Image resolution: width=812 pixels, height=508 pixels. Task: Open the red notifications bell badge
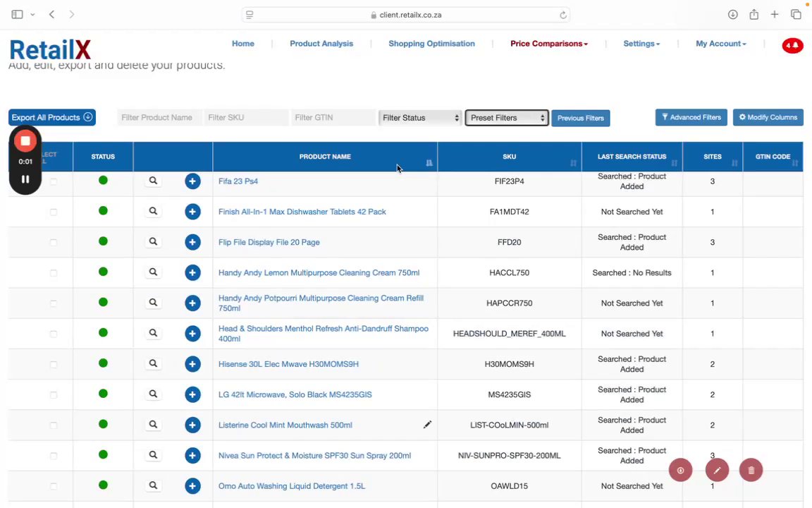(792, 46)
